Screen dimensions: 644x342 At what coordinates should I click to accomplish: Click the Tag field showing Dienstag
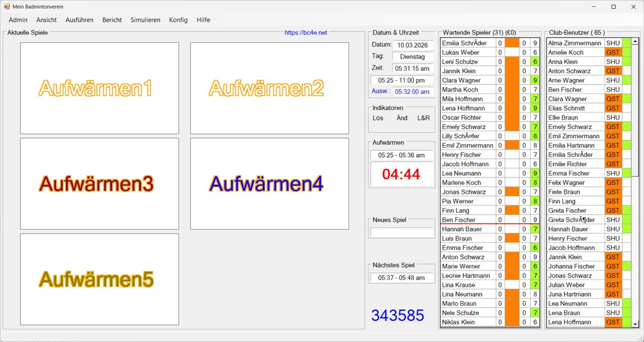[x=413, y=57]
